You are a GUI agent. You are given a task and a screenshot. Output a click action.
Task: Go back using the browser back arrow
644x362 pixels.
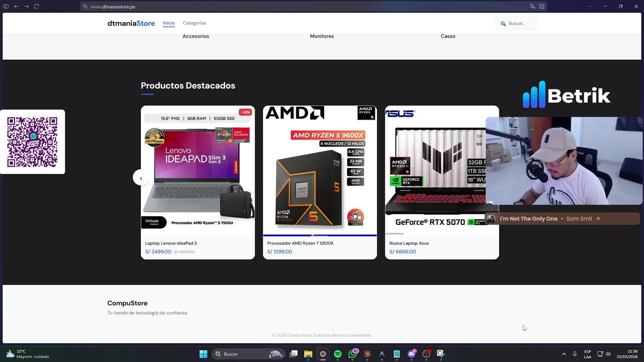click(x=16, y=7)
